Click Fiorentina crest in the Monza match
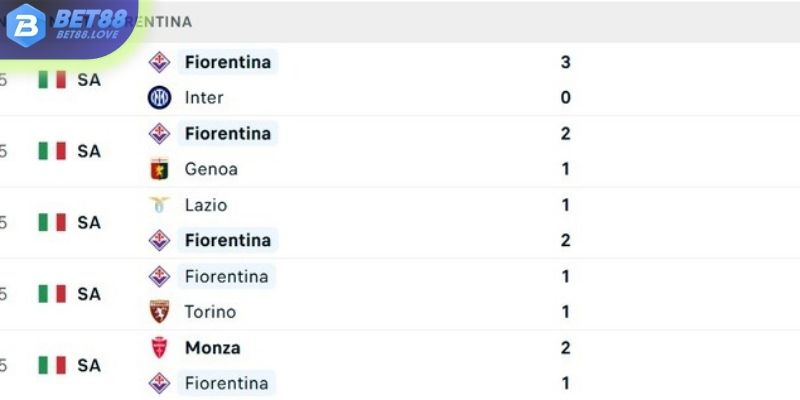 [159, 383]
